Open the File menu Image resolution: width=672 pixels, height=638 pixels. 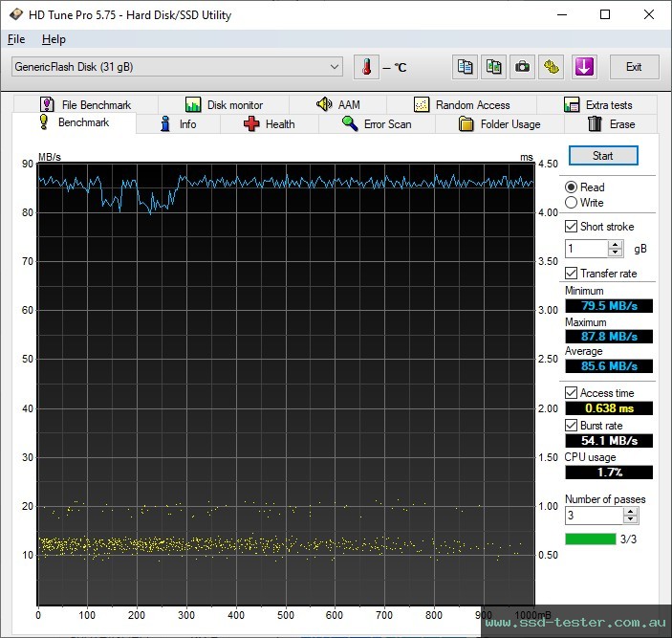(16, 39)
